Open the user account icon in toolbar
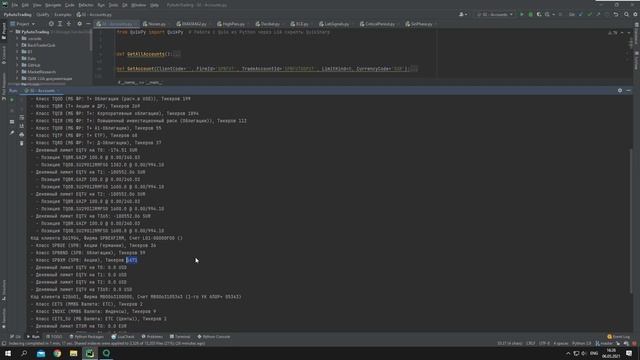 (x=462, y=15)
